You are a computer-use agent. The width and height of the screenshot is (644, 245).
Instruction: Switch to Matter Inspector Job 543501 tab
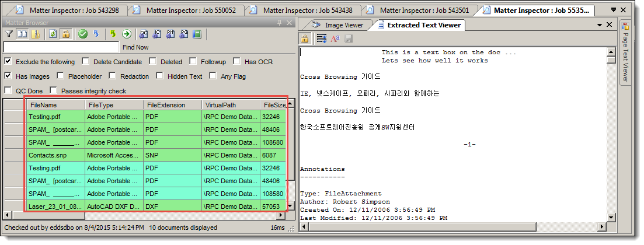pyautogui.click(x=419, y=10)
